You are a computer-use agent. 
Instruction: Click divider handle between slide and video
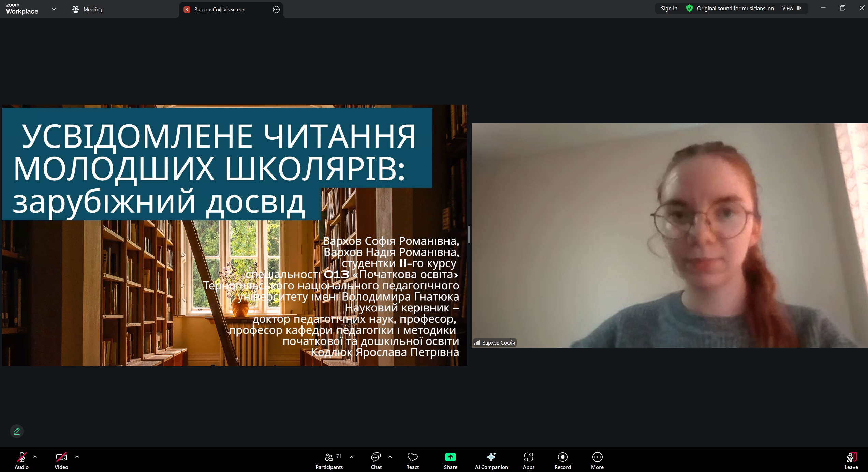pyautogui.click(x=469, y=234)
